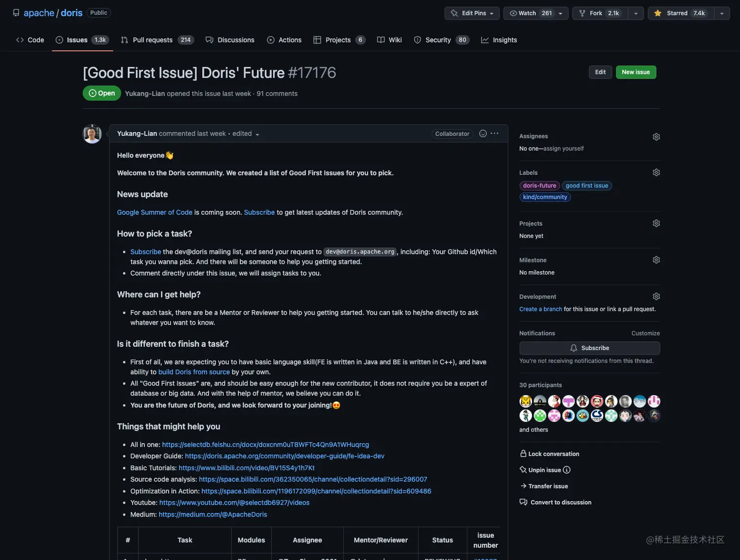Open the Optimization in Action link
Image resolution: width=740 pixels, height=560 pixels.
click(x=316, y=491)
